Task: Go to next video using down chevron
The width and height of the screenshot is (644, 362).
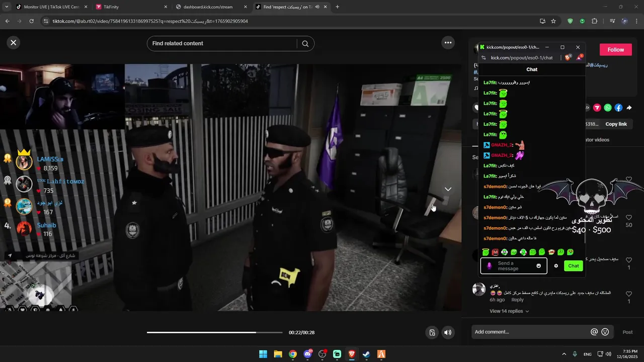Action: tap(448, 189)
